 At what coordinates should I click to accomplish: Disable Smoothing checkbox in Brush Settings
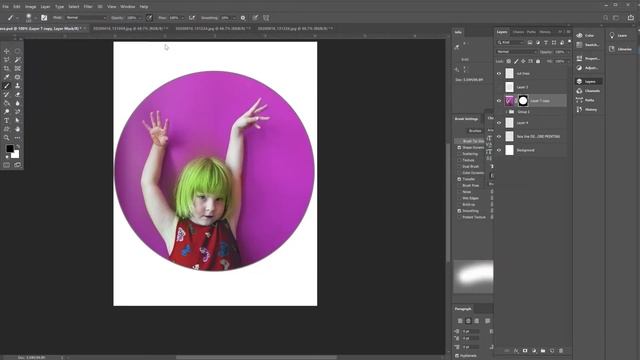click(459, 211)
